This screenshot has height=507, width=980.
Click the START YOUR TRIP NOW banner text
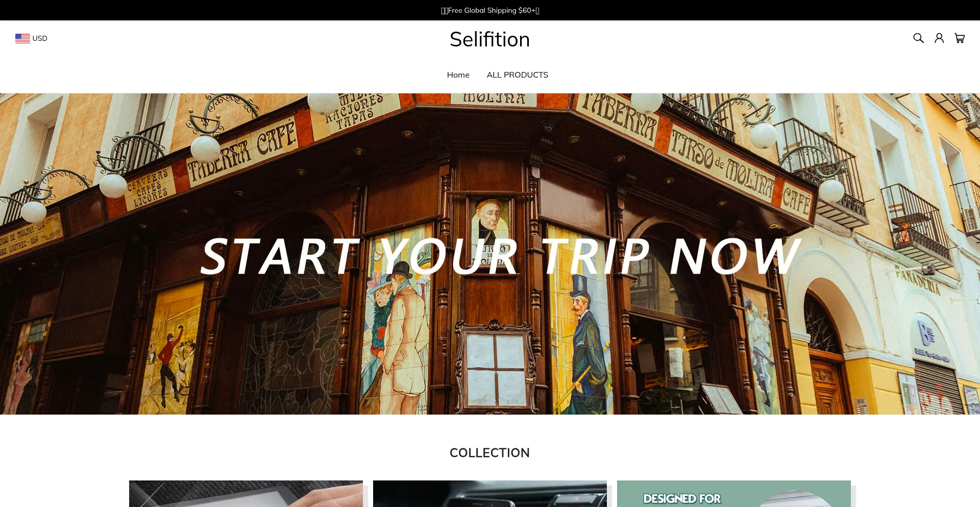[x=500, y=256]
